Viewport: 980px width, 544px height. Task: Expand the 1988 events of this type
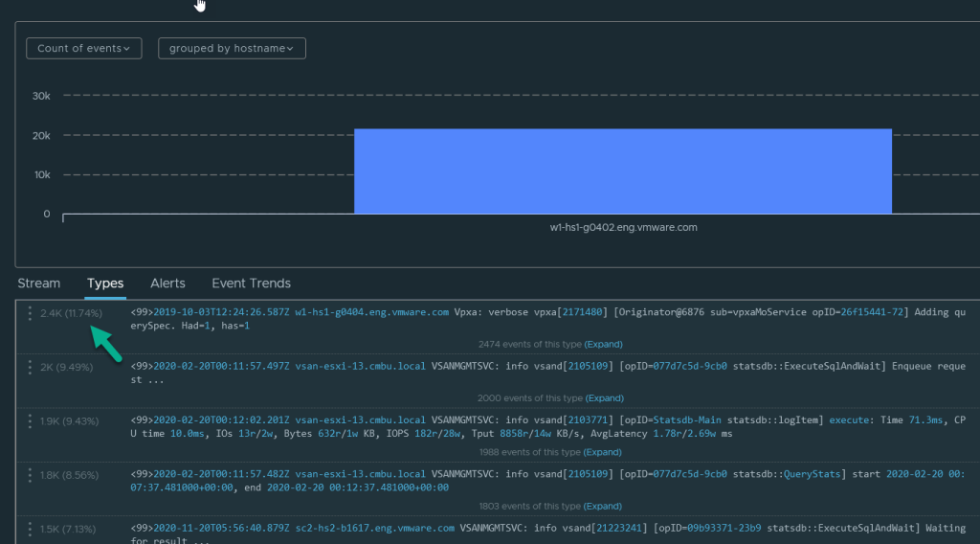click(603, 452)
